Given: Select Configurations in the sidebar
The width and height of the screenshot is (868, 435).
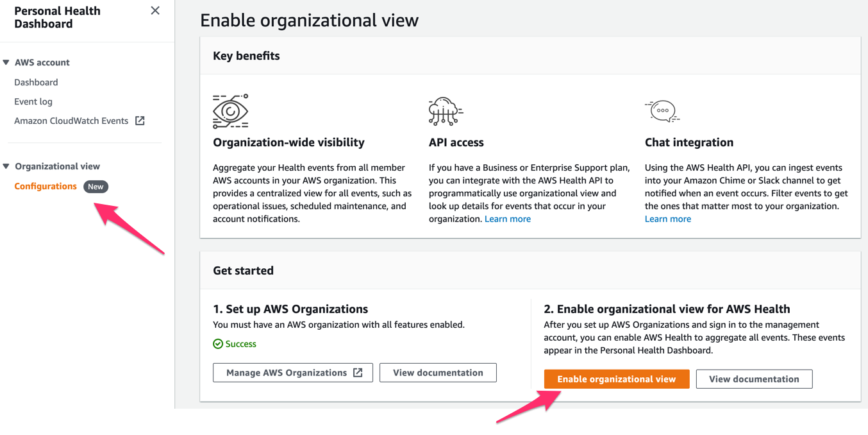Looking at the screenshot, I should point(46,186).
